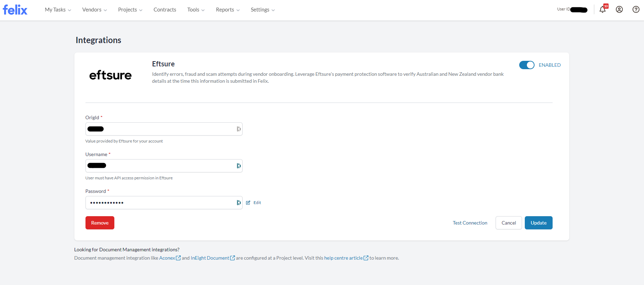Focus the OrigId input field
644x285 pixels.
click(x=164, y=129)
